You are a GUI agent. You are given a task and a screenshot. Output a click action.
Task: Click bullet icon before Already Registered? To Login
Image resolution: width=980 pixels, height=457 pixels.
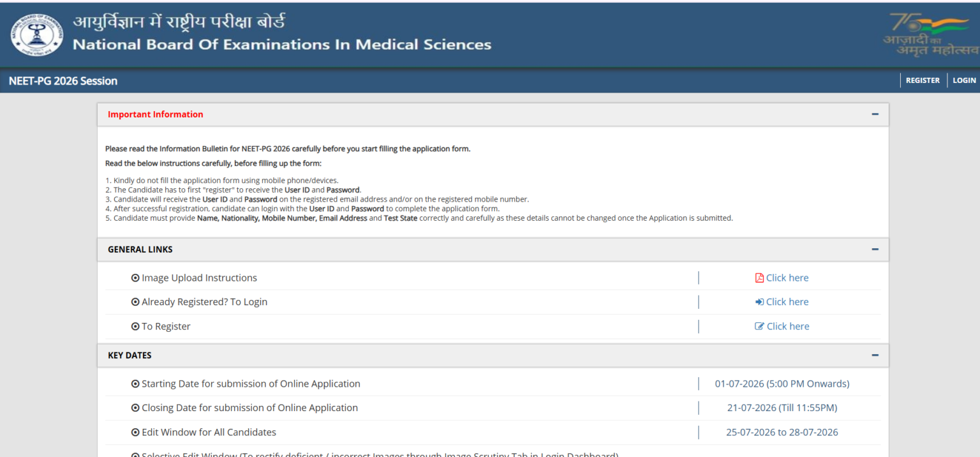[x=135, y=302]
